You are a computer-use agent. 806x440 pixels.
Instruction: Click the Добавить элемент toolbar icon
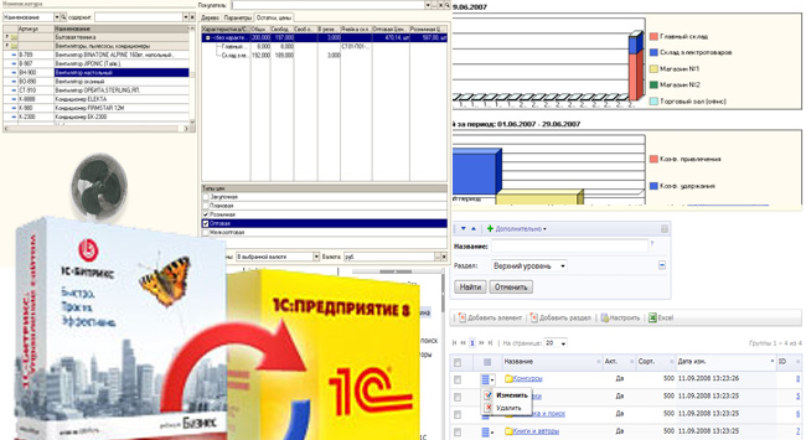coord(462,318)
